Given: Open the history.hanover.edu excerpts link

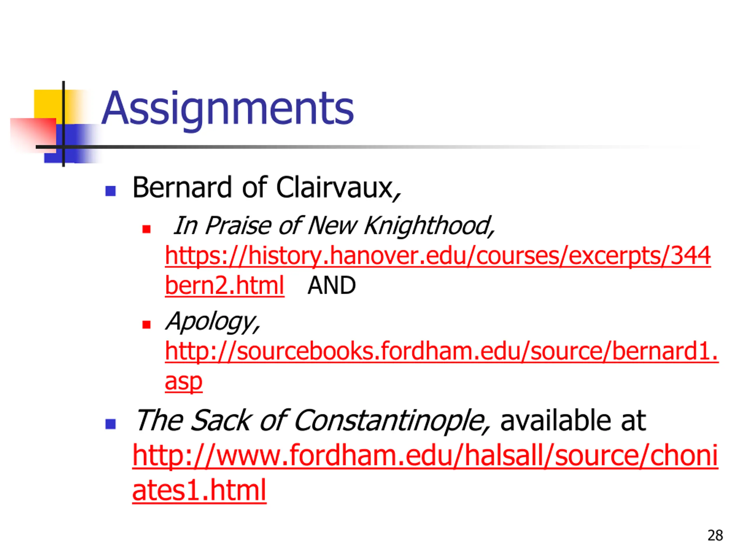Looking at the screenshot, I should click(x=438, y=256).
